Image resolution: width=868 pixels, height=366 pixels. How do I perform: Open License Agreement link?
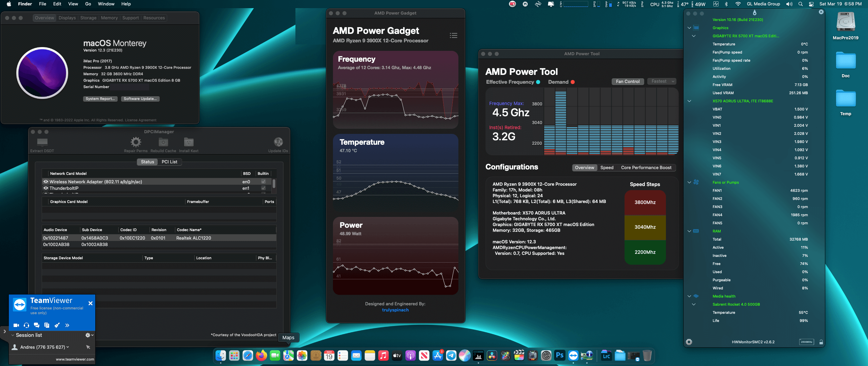pos(141,120)
